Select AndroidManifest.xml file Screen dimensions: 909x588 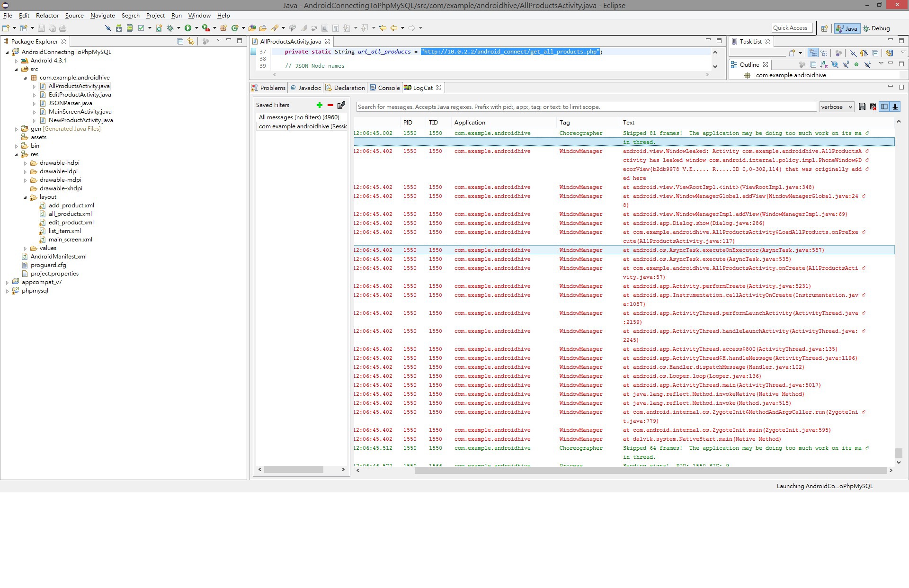[x=58, y=257]
